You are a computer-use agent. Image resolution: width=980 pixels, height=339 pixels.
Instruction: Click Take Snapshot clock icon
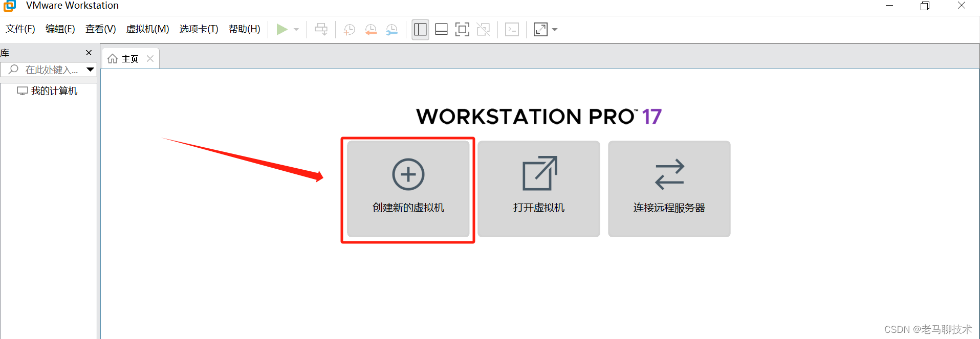(x=349, y=30)
